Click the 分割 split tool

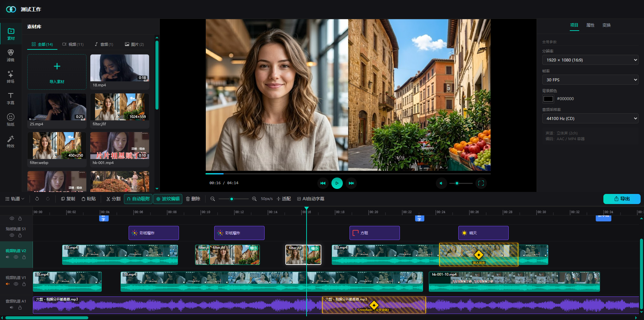[113, 199]
